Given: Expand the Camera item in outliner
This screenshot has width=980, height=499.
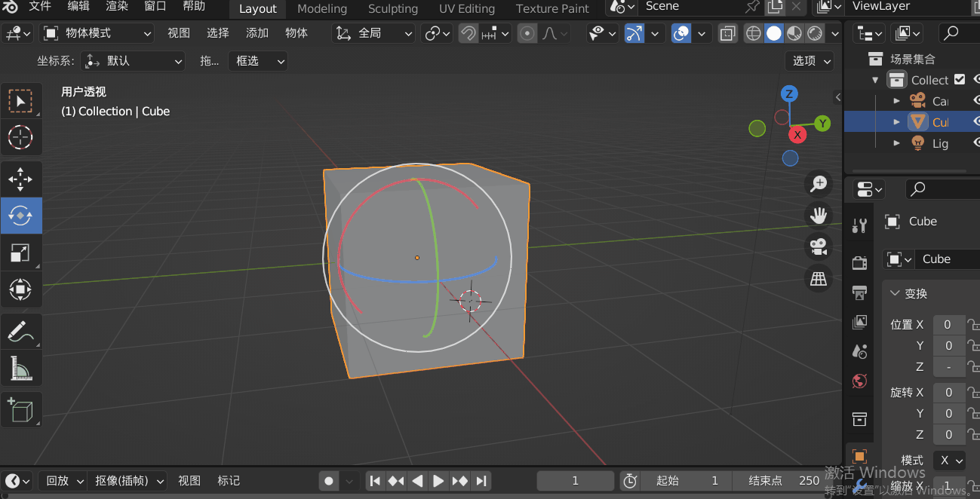Looking at the screenshot, I should (x=896, y=101).
